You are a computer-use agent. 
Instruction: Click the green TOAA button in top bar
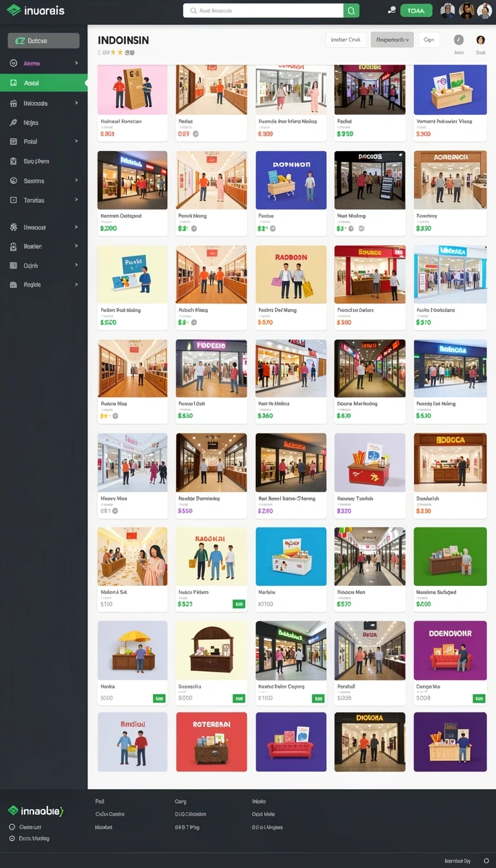(x=417, y=10)
